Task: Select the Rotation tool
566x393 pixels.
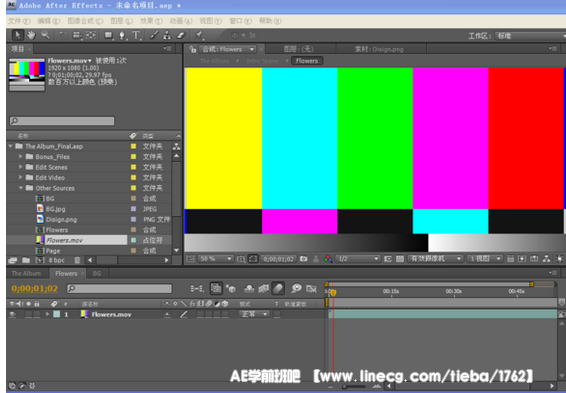Action: coord(63,35)
